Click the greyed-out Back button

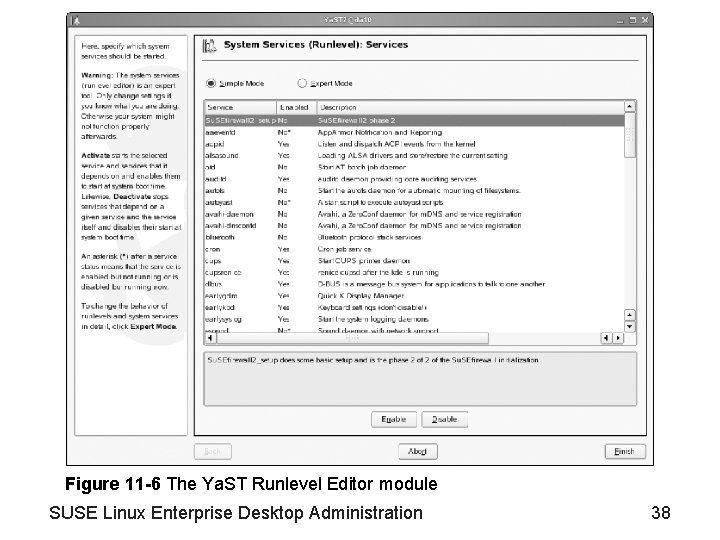pos(213,451)
